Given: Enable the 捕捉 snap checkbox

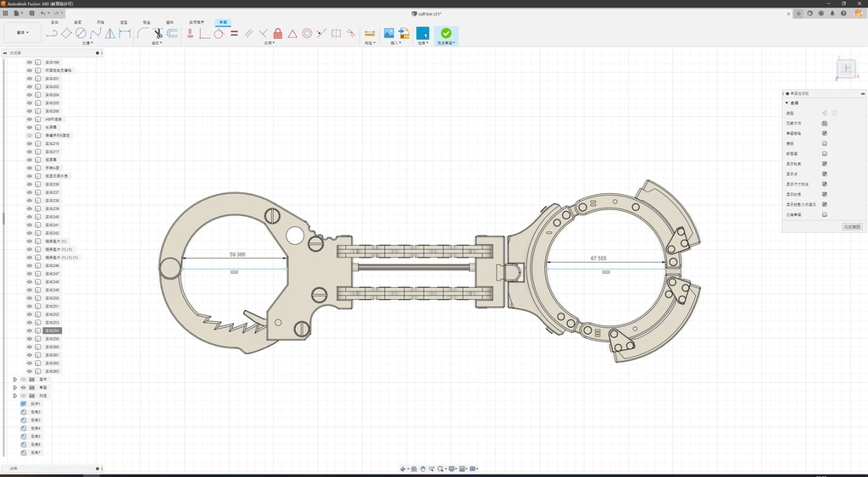Looking at the screenshot, I should click(x=824, y=143).
